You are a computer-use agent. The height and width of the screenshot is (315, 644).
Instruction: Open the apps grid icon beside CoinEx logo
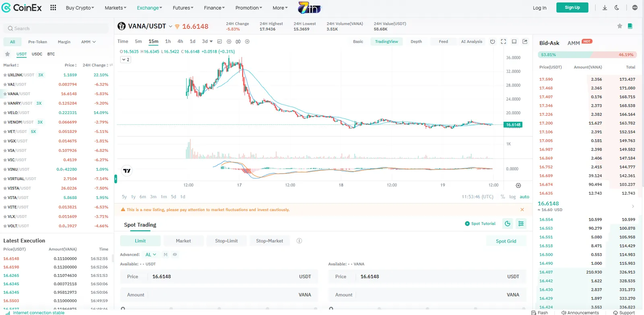(x=53, y=8)
